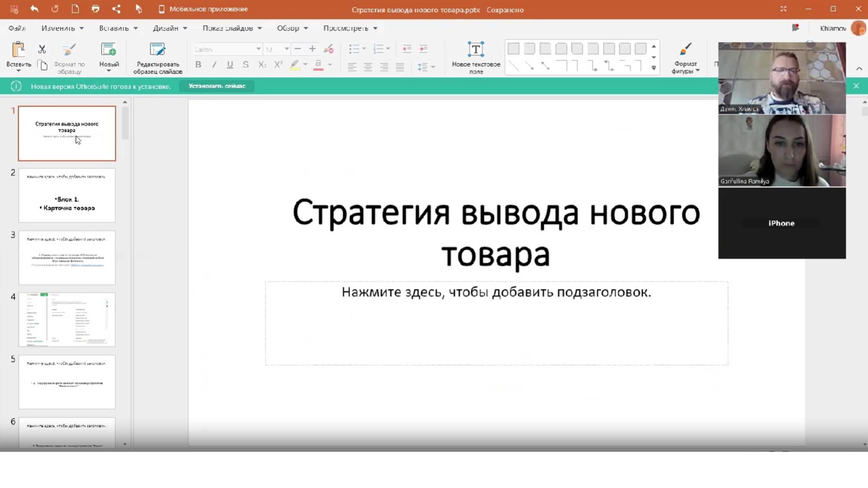
Task: Toggle superscript formatting
Action: coord(278,65)
